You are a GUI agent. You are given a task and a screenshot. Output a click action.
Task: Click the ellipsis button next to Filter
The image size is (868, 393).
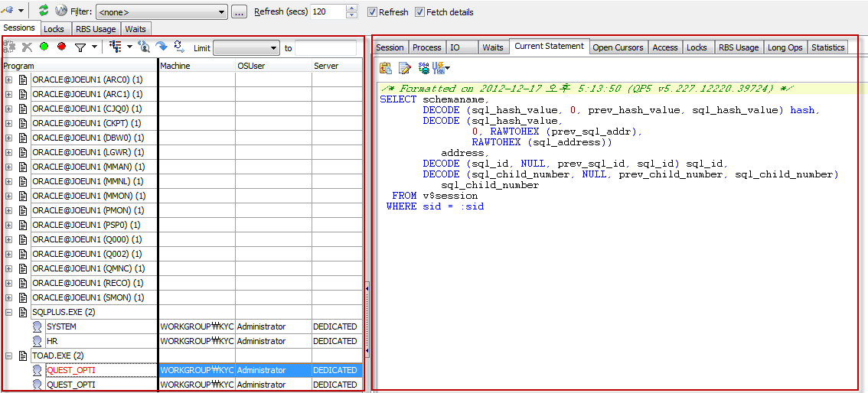239,12
